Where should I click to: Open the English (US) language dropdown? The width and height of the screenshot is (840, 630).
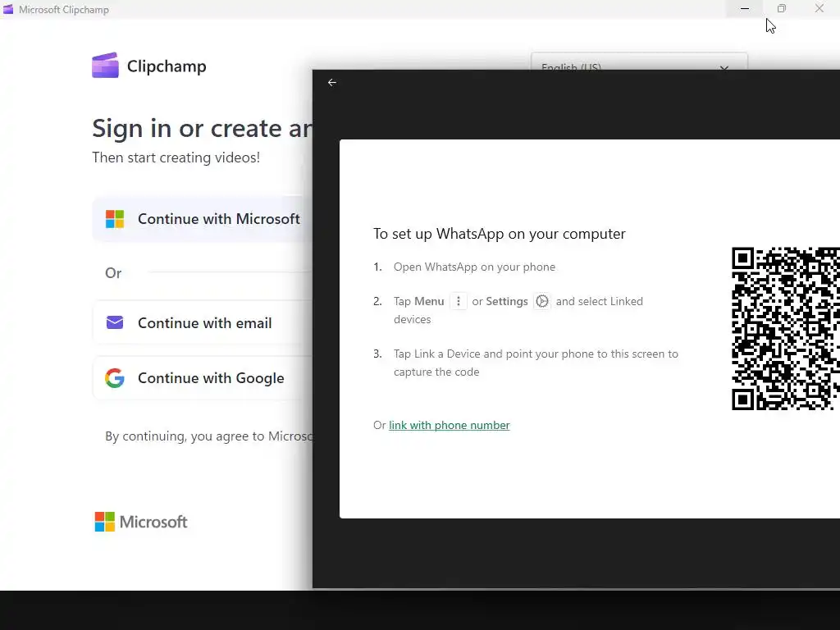click(x=638, y=62)
